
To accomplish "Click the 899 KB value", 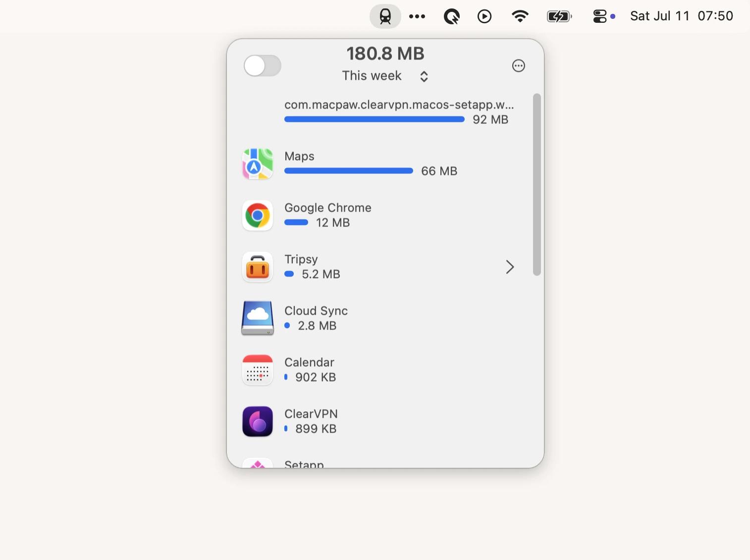I will (x=316, y=429).
